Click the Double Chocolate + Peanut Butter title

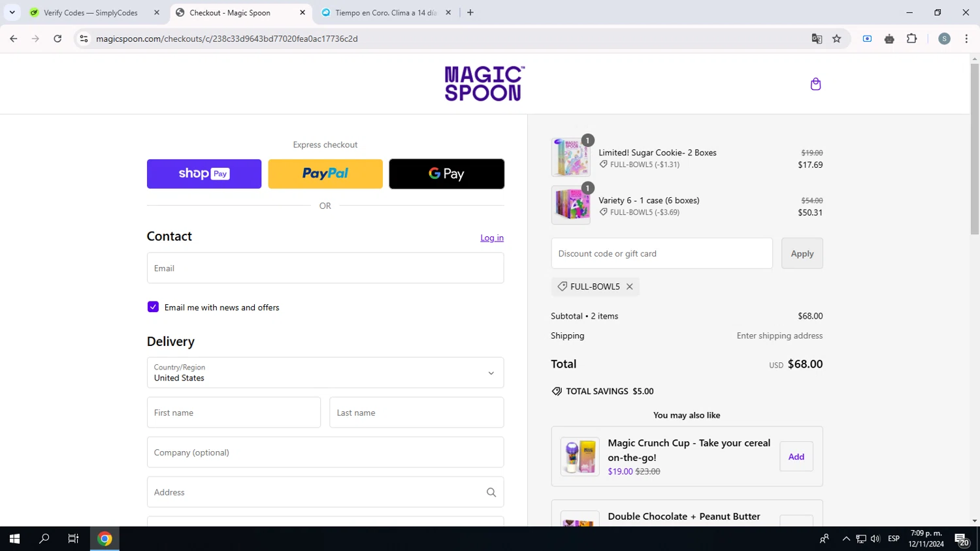[684, 516]
